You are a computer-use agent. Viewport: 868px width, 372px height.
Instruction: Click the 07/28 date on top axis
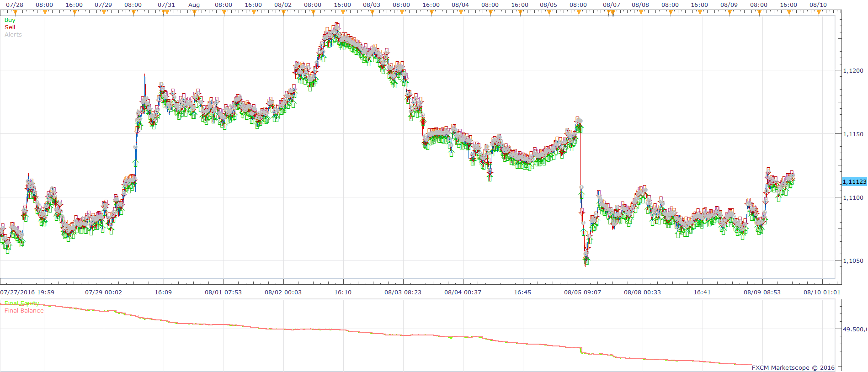click(15, 5)
